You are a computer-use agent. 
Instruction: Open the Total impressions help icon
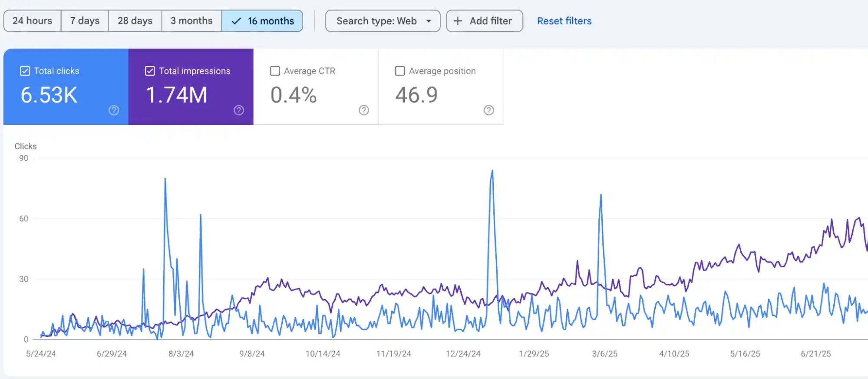[x=239, y=110]
